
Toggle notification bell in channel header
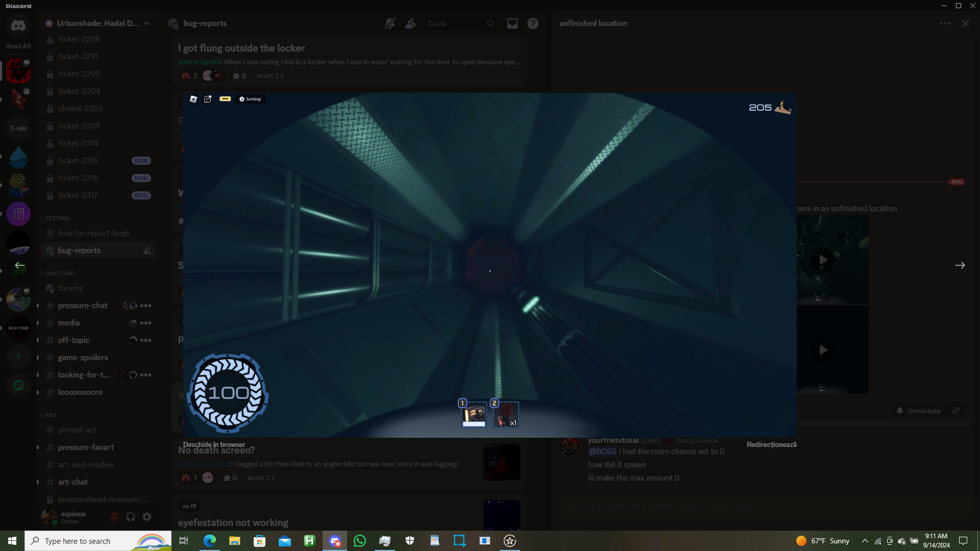click(390, 23)
